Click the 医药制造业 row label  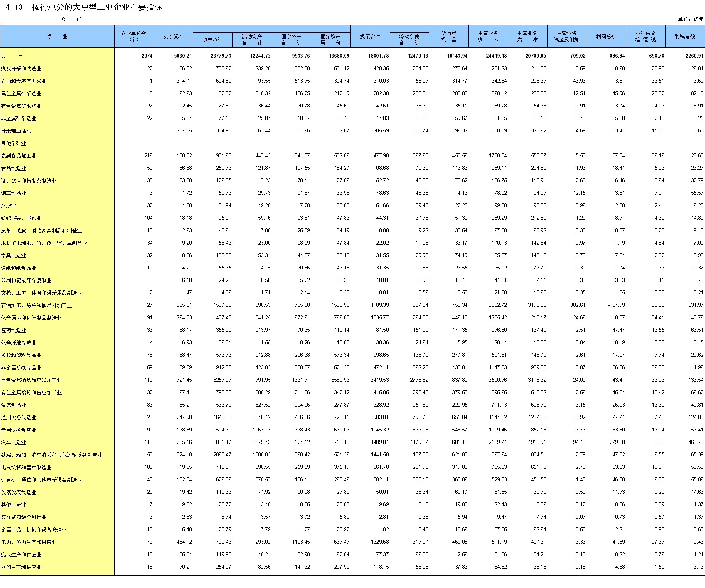(14, 330)
